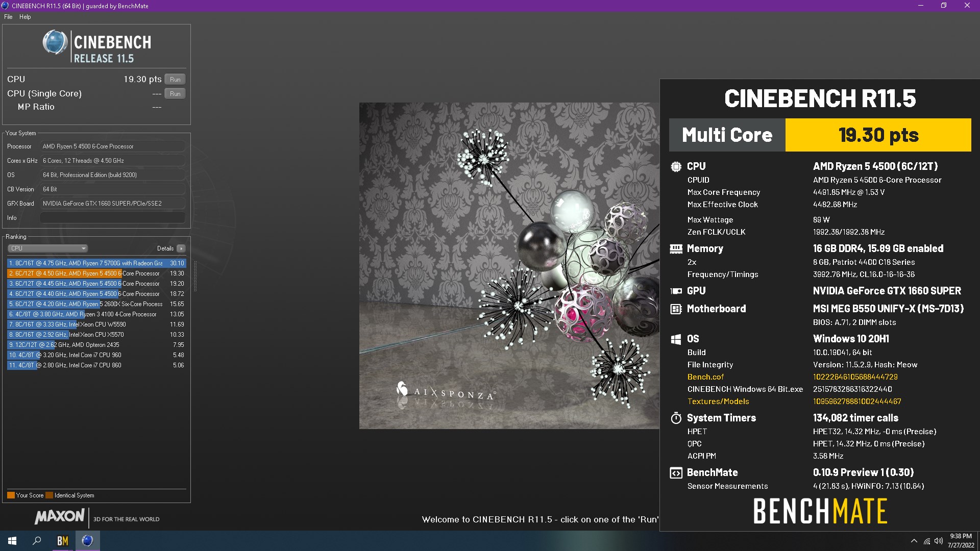Switch to BenchMate taskbar app
The image size is (980, 551).
(x=62, y=541)
